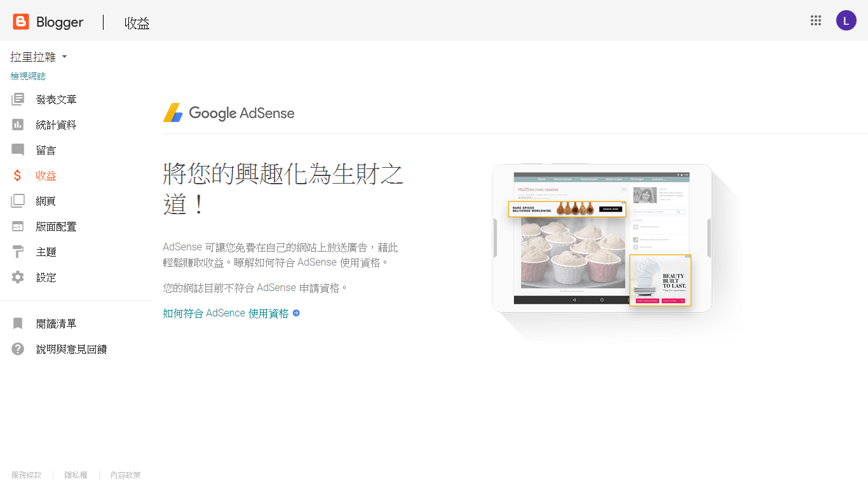Click the 留言 comment bubble icon

coord(18,150)
